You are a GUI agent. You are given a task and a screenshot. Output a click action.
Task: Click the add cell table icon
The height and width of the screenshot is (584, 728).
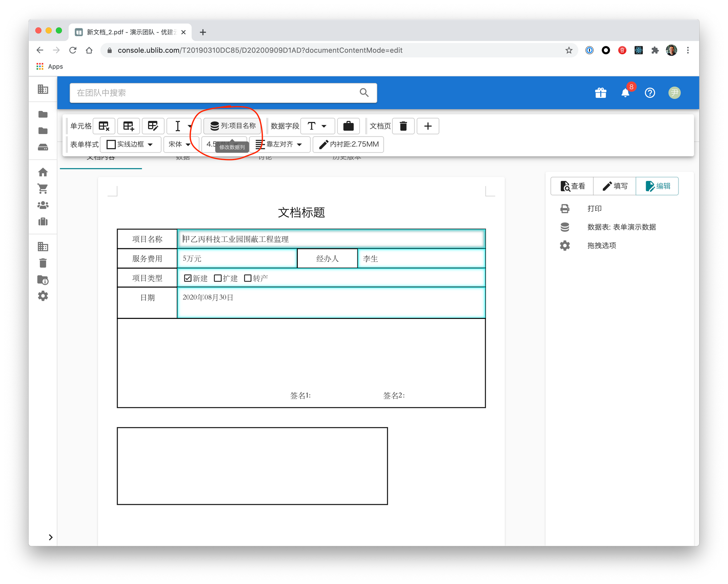128,126
